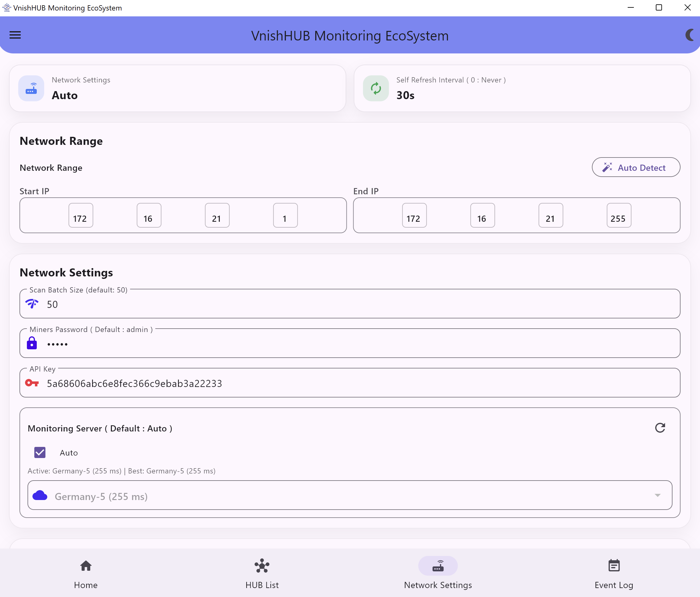Click Start IP third octet 21
This screenshot has height=597, width=700.
[x=217, y=216]
